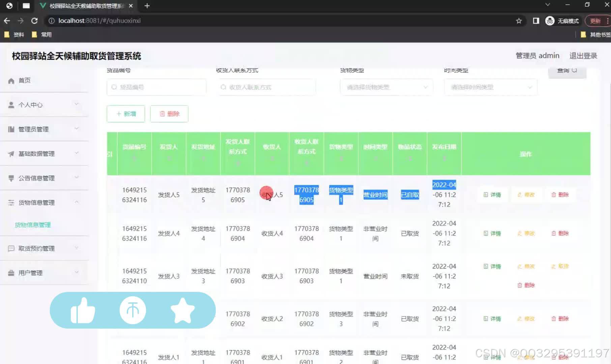Click 删除 for row 收货人2

[x=560, y=319]
